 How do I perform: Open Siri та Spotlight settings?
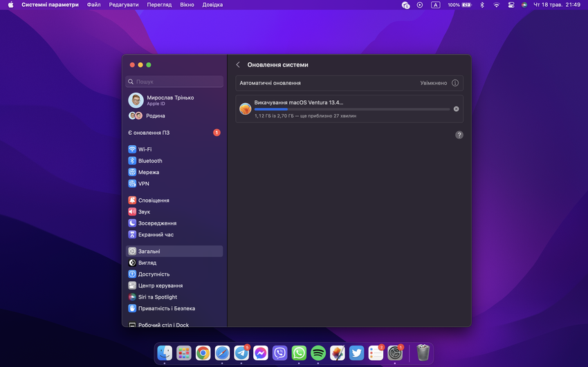click(157, 297)
